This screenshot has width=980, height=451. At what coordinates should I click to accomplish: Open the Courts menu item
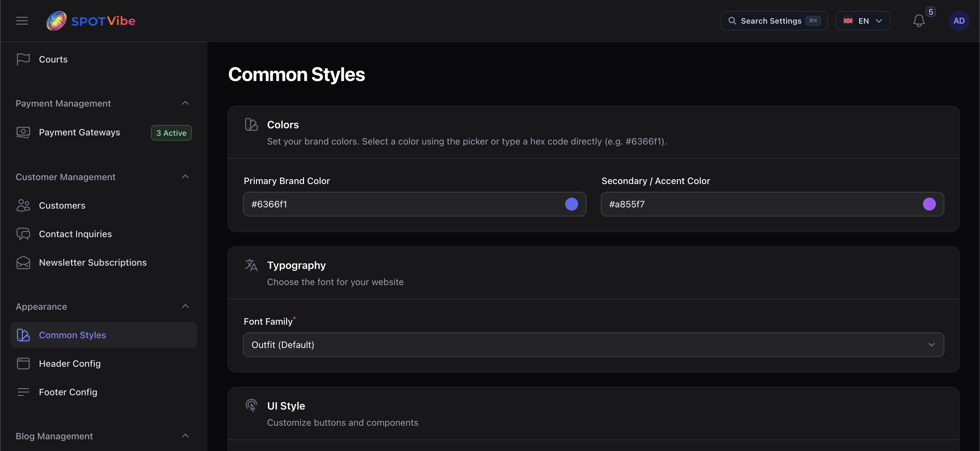pyautogui.click(x=103, y=59)
